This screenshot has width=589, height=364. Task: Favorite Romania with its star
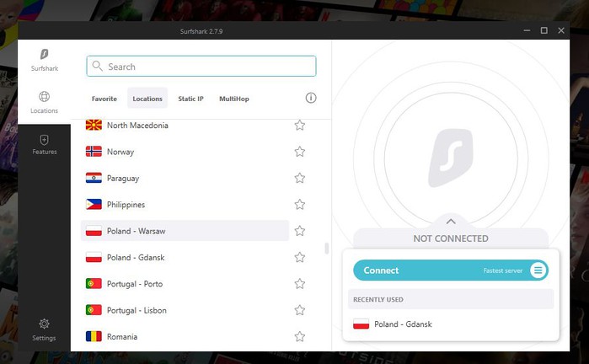299,336
